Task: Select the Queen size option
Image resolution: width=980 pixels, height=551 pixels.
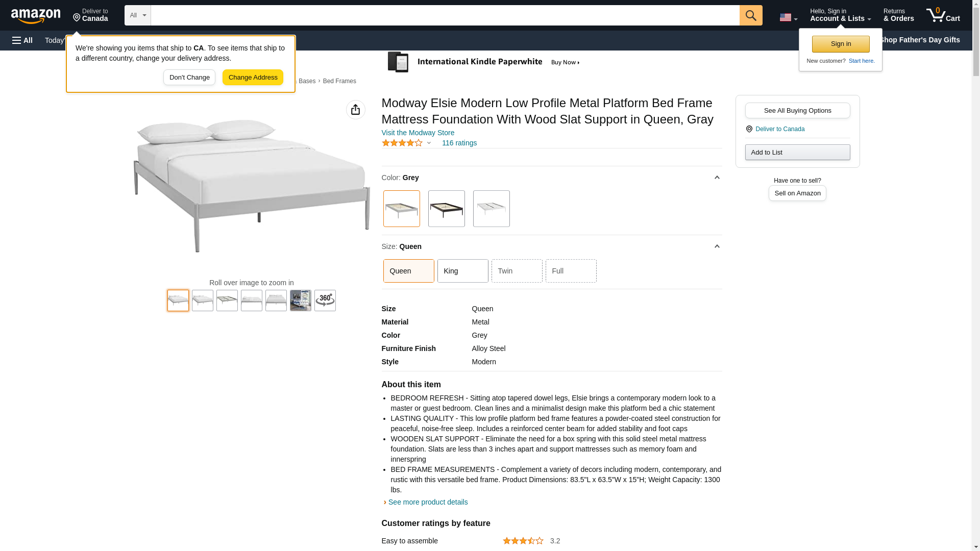Action: [408, 271]
